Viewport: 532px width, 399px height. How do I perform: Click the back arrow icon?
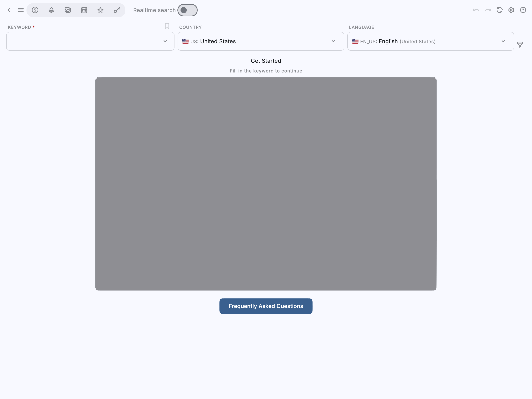pos(9,10)
